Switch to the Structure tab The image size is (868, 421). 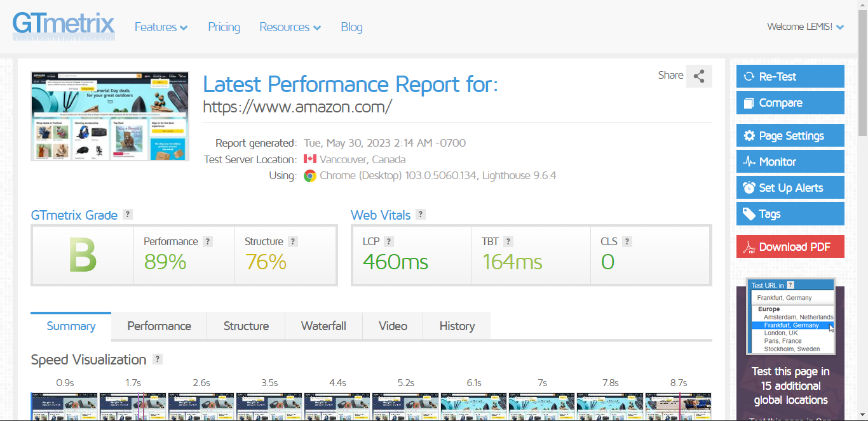[x=246, y=326]
